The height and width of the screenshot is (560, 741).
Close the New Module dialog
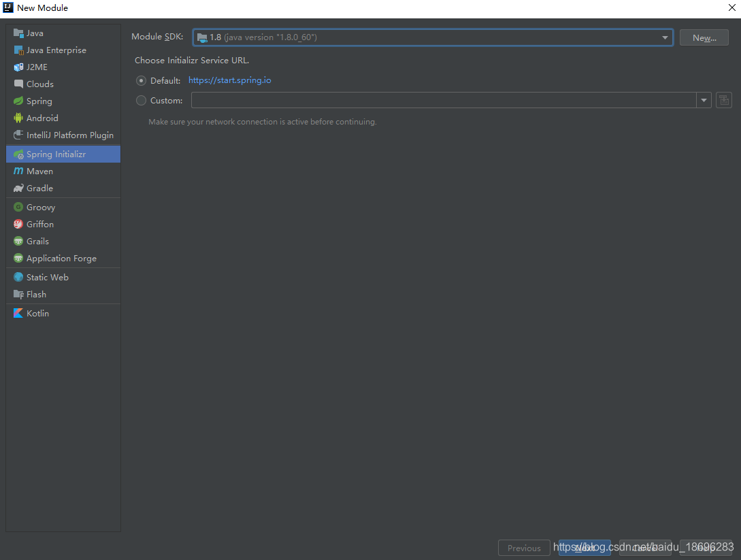pyautogui.click(x=732, y=7)
